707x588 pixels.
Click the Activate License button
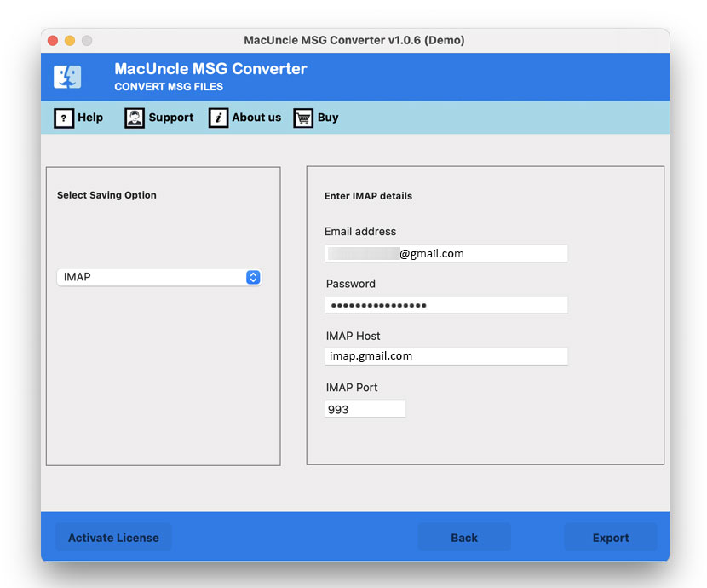pos(113,537)
